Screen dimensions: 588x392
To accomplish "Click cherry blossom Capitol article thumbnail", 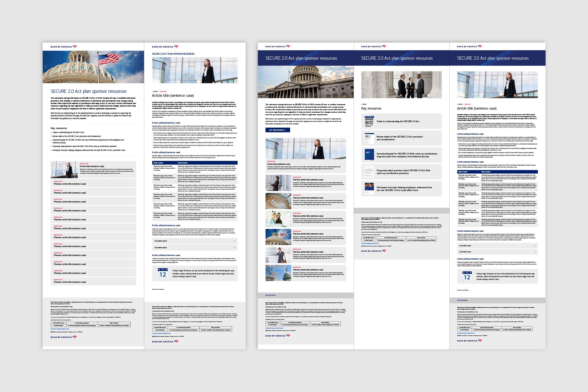I will 278,273.
